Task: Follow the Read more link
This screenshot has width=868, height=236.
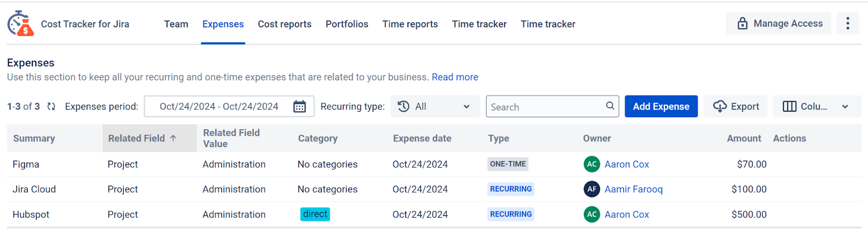Action: 455,77
